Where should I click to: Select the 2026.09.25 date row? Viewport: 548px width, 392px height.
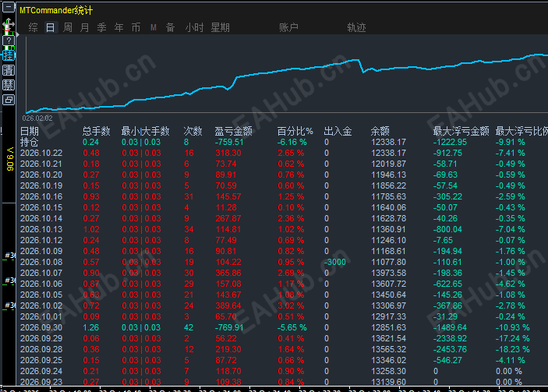(x=41, y=360)
